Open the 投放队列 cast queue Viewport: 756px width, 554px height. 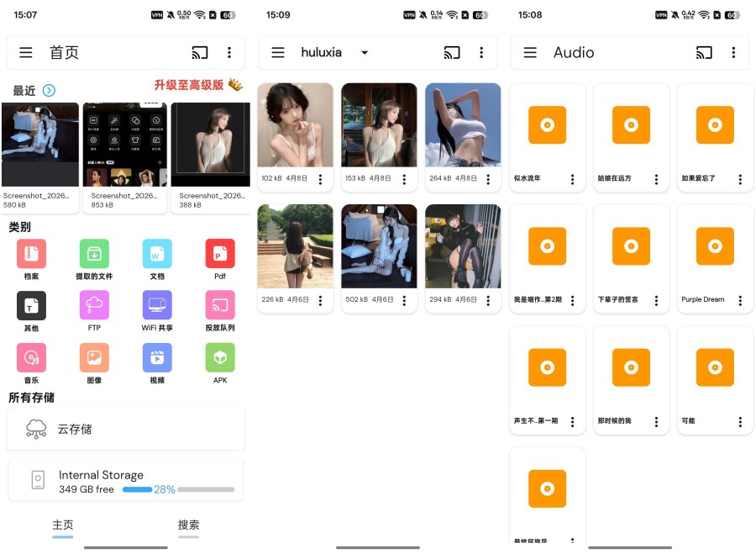pyautogui.click(x=219, y=306)
